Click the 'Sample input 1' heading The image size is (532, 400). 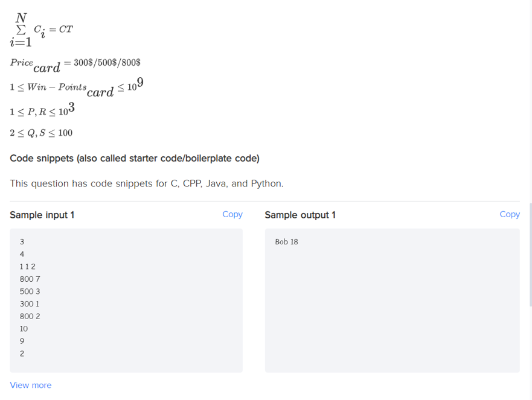(x=42, y=215)
